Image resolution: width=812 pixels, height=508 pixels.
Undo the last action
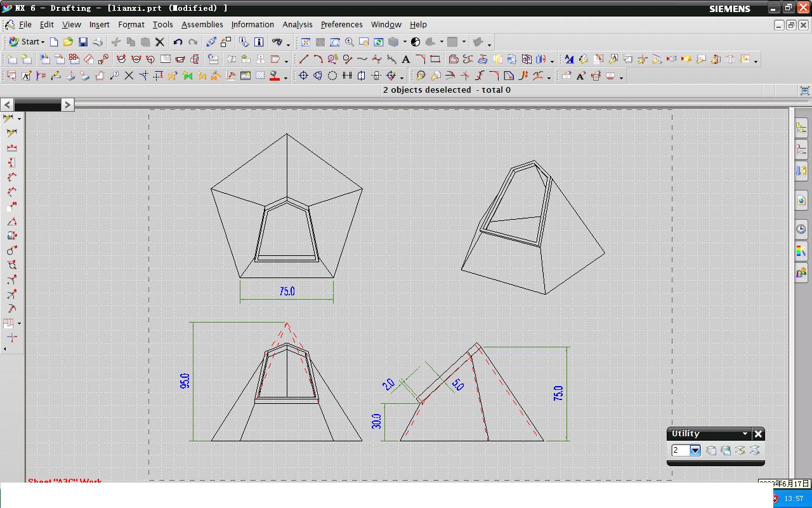click(178, 42)
